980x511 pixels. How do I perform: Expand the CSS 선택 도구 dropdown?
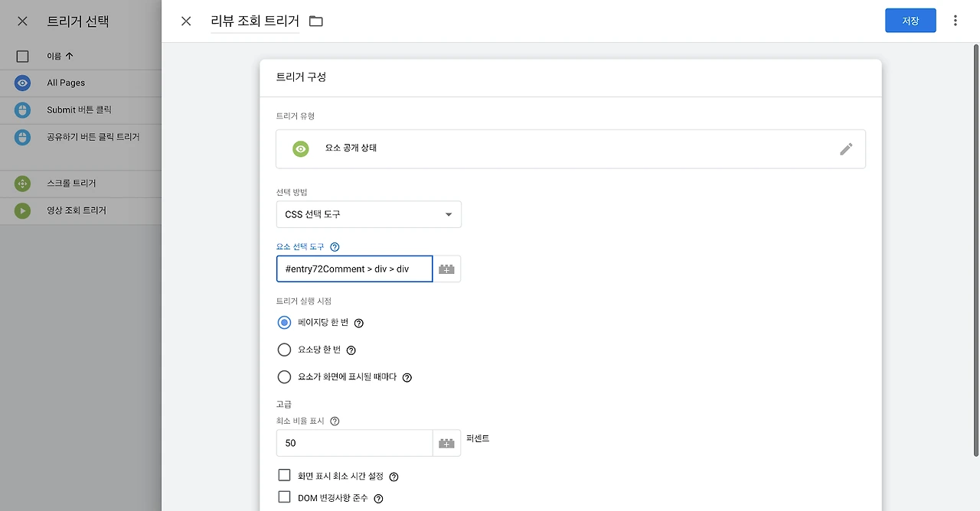(368, 214)
